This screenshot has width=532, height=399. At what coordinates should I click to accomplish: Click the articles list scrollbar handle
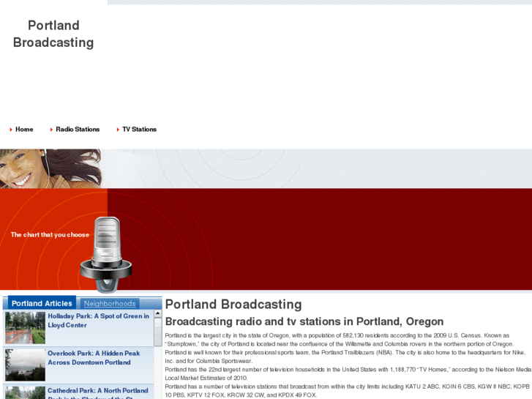[x=158, y=332]
